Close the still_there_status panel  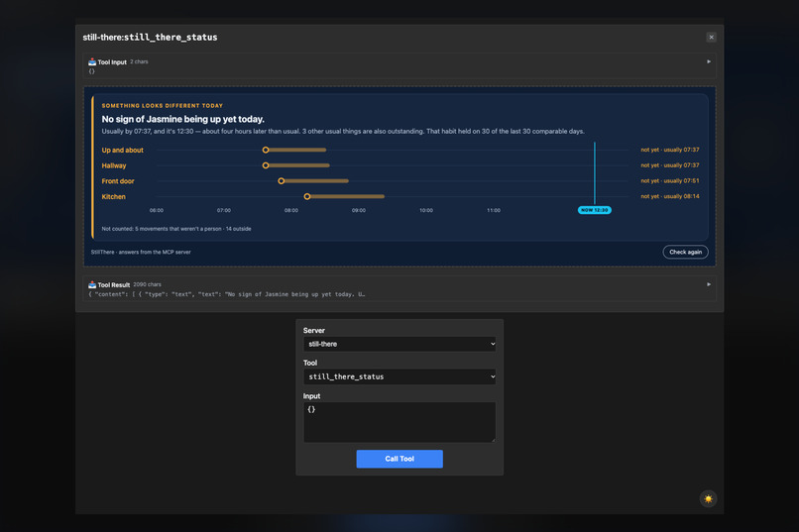(711, 38)
